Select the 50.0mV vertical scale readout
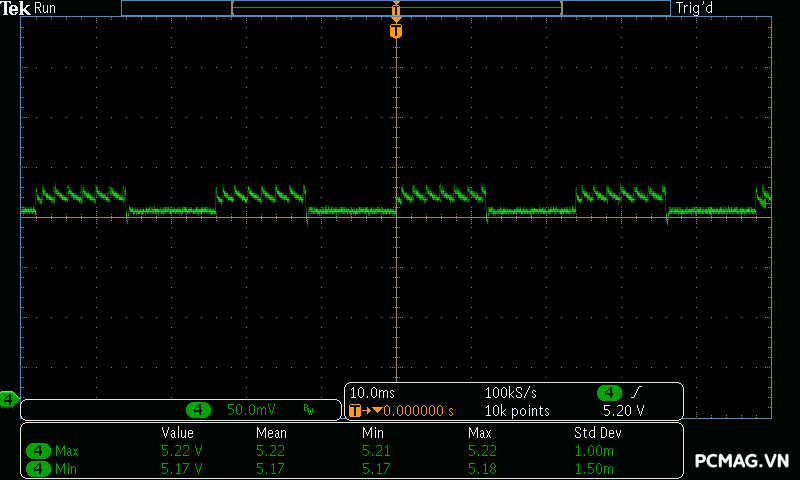Screen dimensions: 800x480 (x=251, y=410)
